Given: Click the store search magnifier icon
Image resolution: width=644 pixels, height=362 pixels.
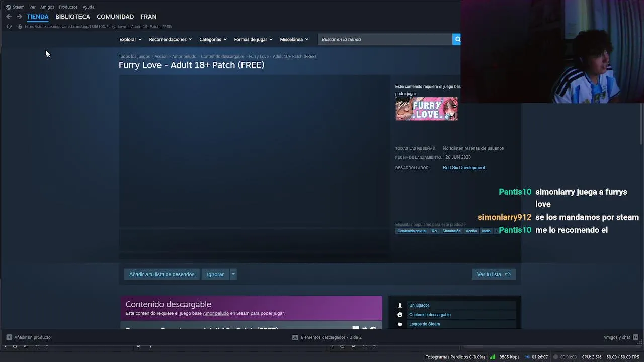Looking at the screenshot, I should pos(457,39).
